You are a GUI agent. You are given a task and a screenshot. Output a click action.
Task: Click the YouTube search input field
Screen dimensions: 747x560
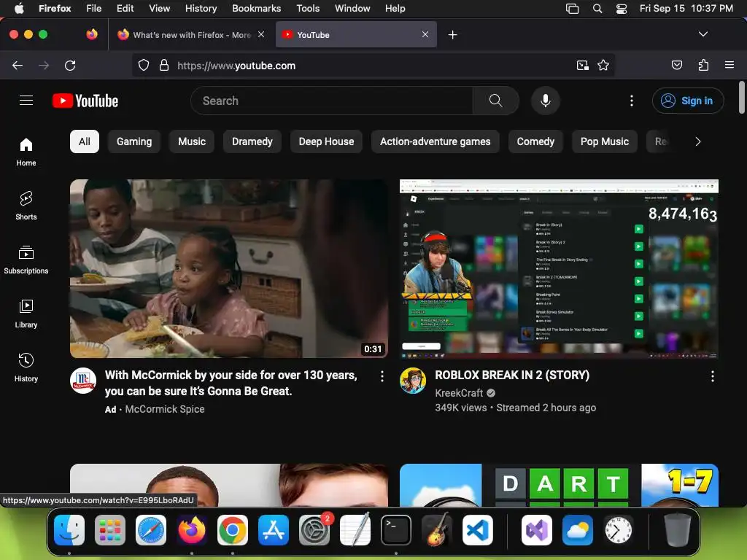tap(332, 101)
